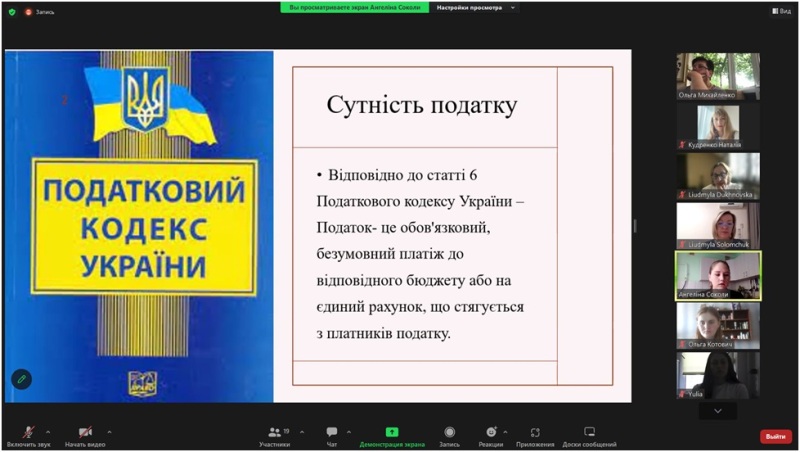Screen dimensions: 800x452
Task: Click slide text з платників податку.
Action: (384, 334)
